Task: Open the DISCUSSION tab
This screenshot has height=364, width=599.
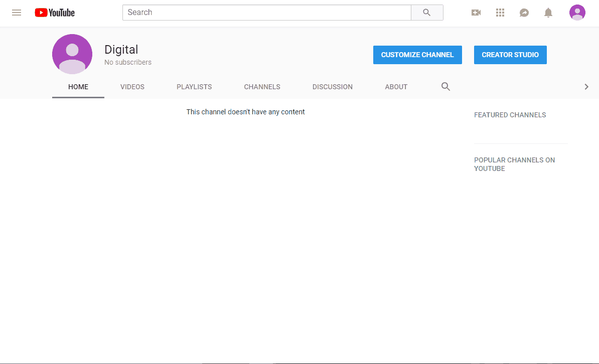Action: 332,87
